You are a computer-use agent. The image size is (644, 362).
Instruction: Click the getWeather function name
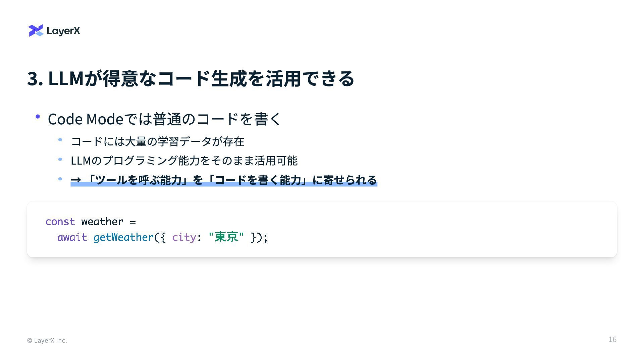pyautogui.click(x=123, y=237)
